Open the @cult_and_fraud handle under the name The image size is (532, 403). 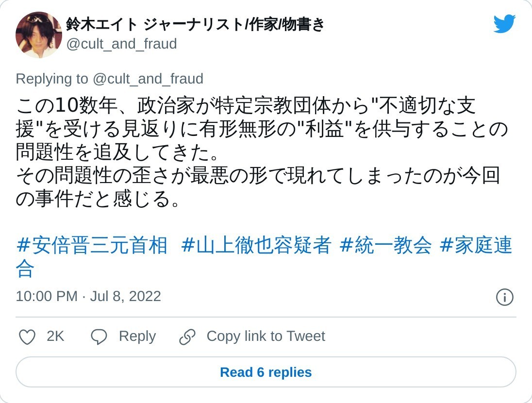[121, 44]
